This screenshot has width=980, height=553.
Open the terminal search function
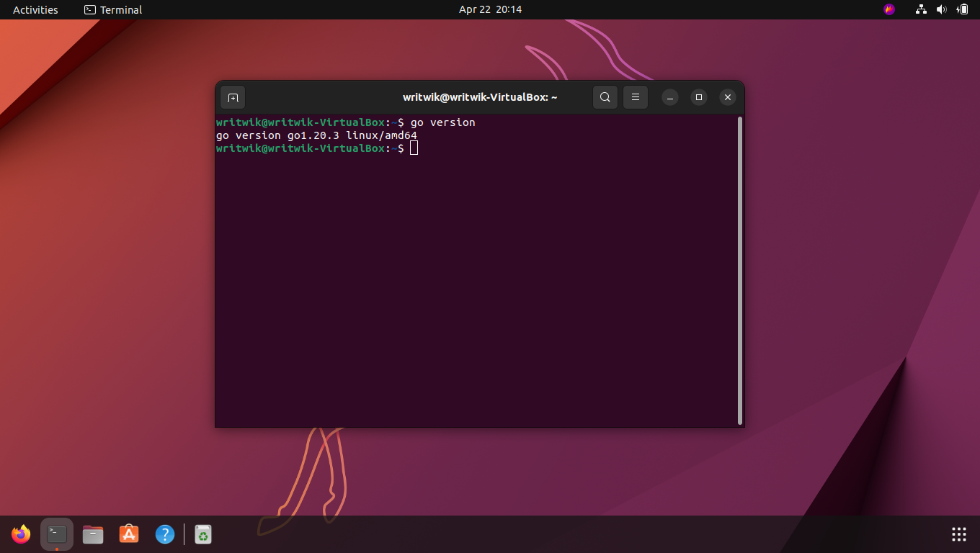[605, 96]
